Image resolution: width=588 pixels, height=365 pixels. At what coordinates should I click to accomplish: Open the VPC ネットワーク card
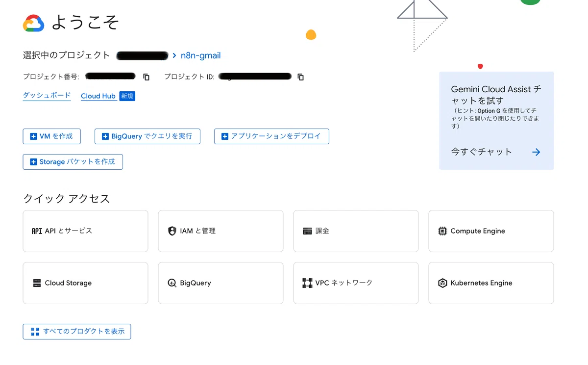point(356,283)
